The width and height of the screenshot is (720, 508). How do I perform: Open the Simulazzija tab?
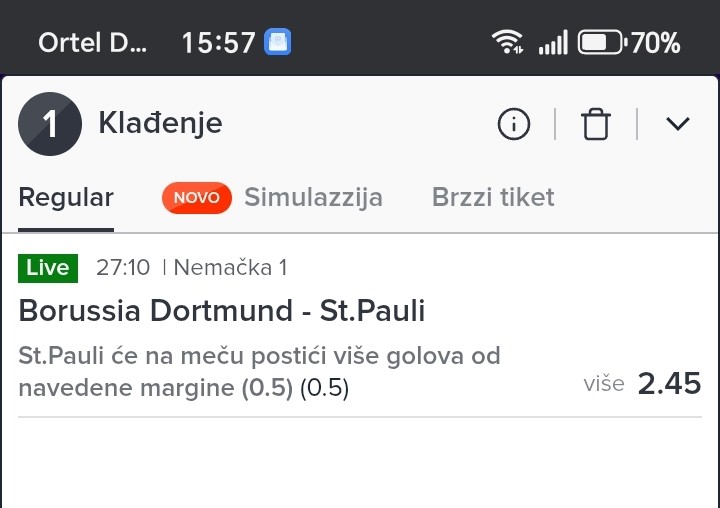[x=313, y=197]
